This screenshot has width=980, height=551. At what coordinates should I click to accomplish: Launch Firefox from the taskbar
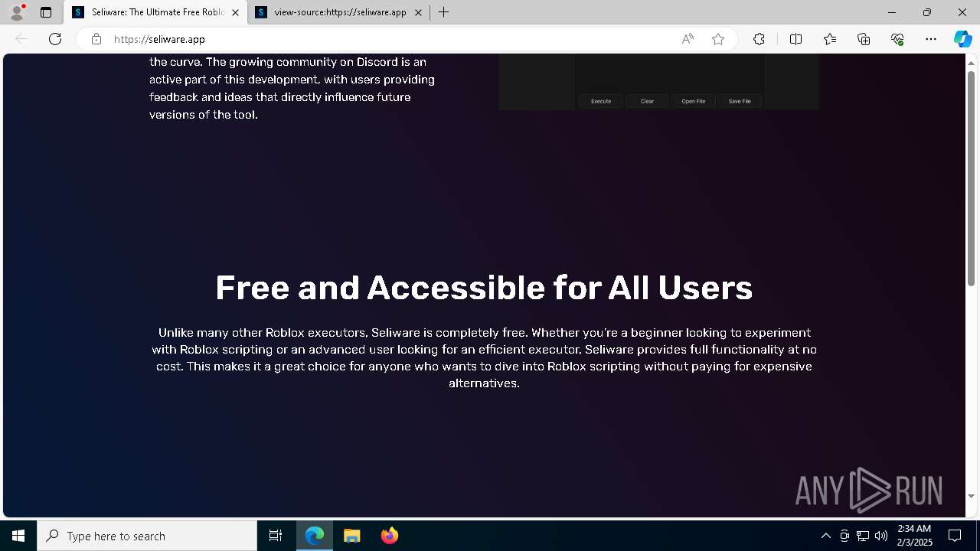(389, 536)
